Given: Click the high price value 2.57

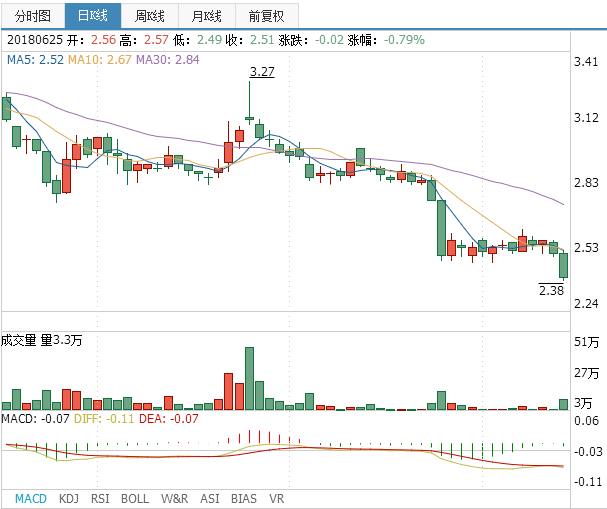Looking at the screenshot, I should (x=156, y=39).
